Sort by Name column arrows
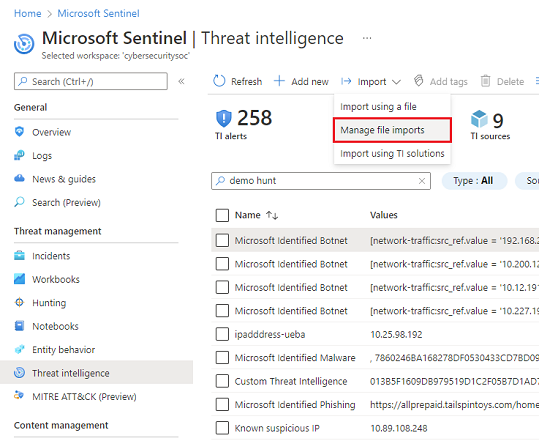The image size is (539, 441). (272, 215)
